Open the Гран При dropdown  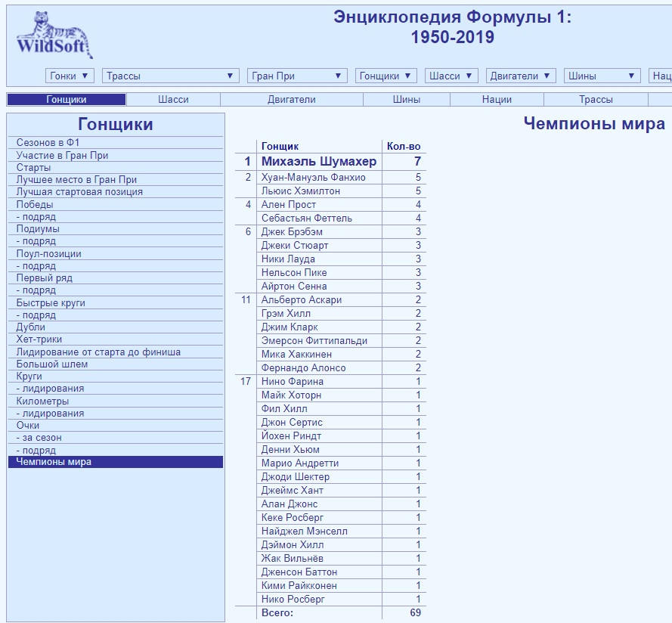[296, 76]
